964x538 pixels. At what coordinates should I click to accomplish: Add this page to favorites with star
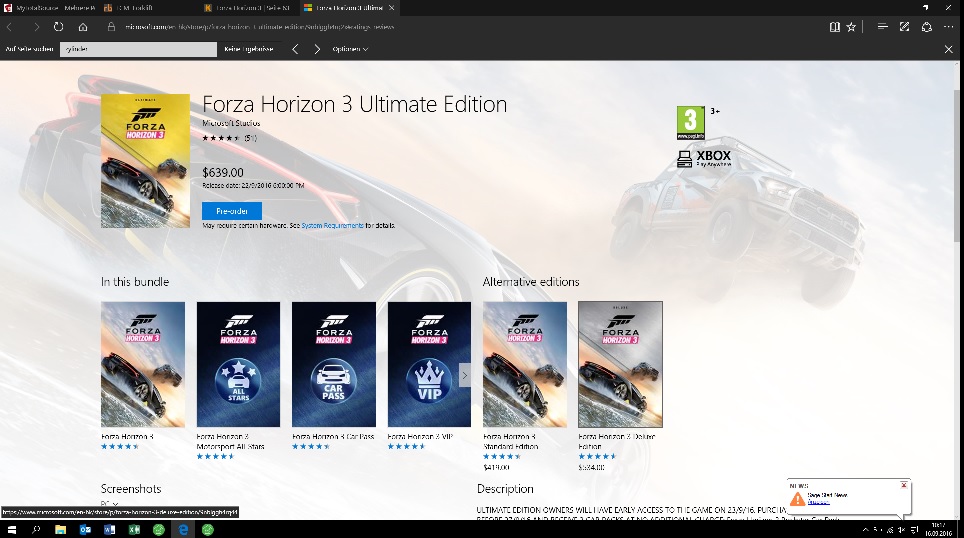pos(851,27)
